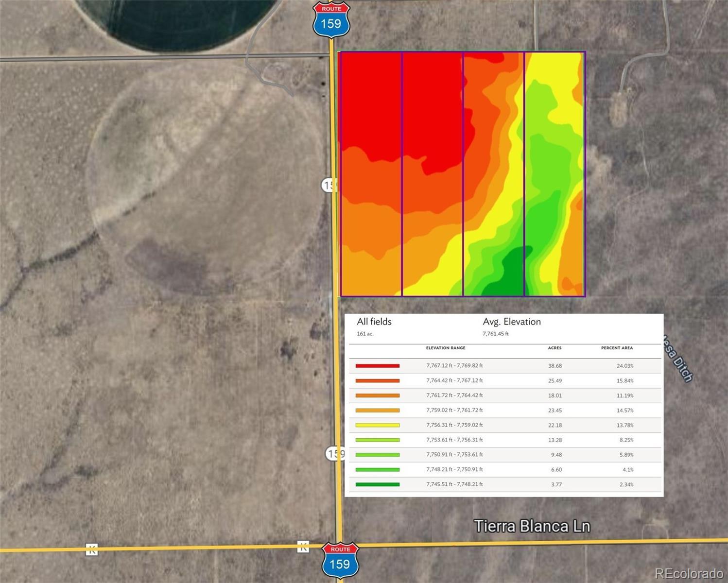This screenshot has height=583, width=728.
Task: Click the Acres column header
Action: point(555,348)
